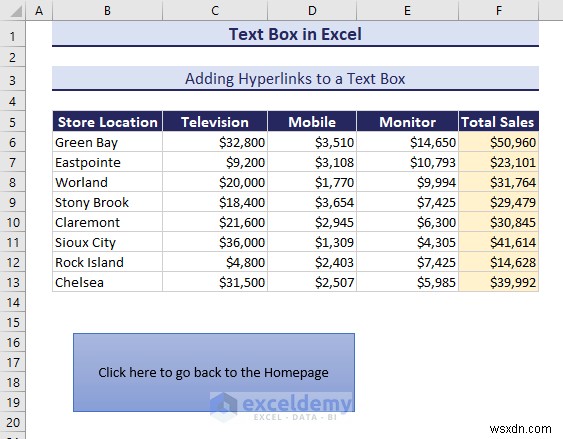
Task: Select Sioux City Television value $36,000
Action: pos(215,242)
